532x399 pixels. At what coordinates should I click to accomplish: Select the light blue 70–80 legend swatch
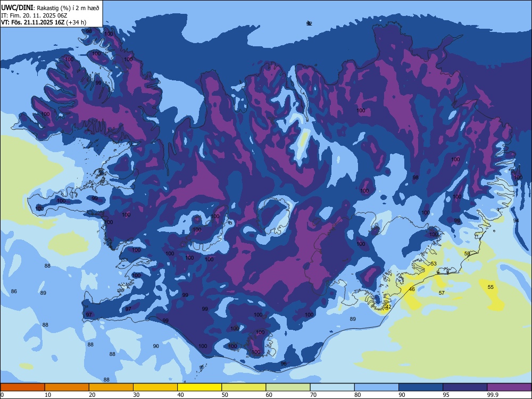[x=332, y=387]
